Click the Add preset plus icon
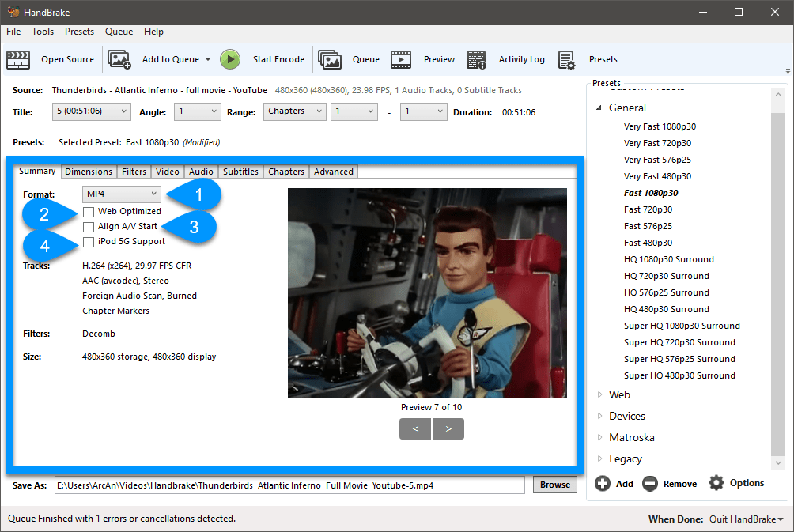 tap(603, 484)
